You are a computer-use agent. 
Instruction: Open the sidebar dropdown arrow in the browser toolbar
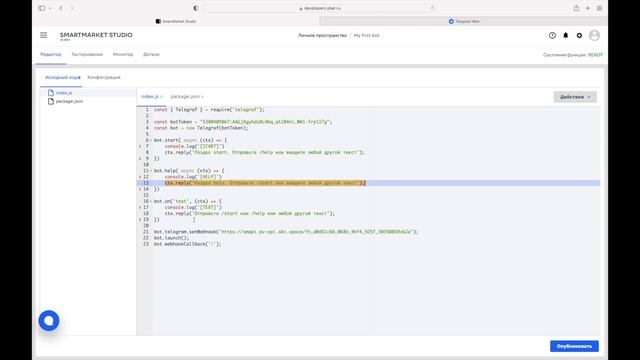click(x=50, y=8)
